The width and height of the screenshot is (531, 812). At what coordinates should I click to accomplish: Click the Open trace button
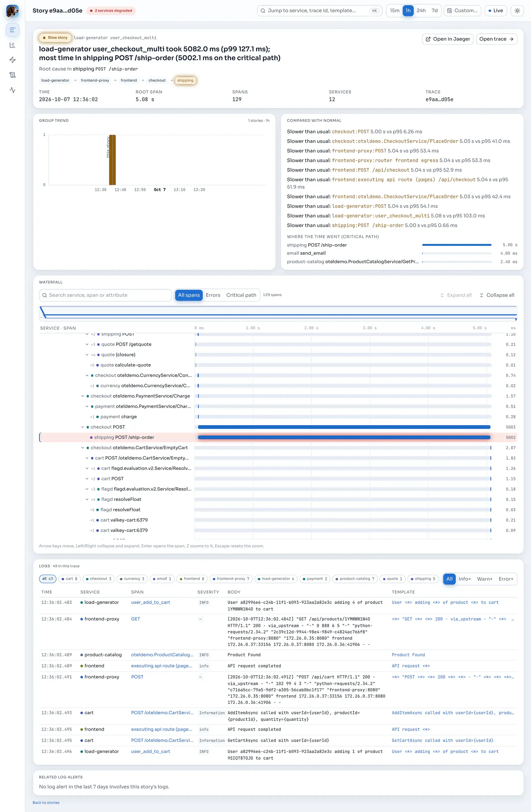[496, 39]
